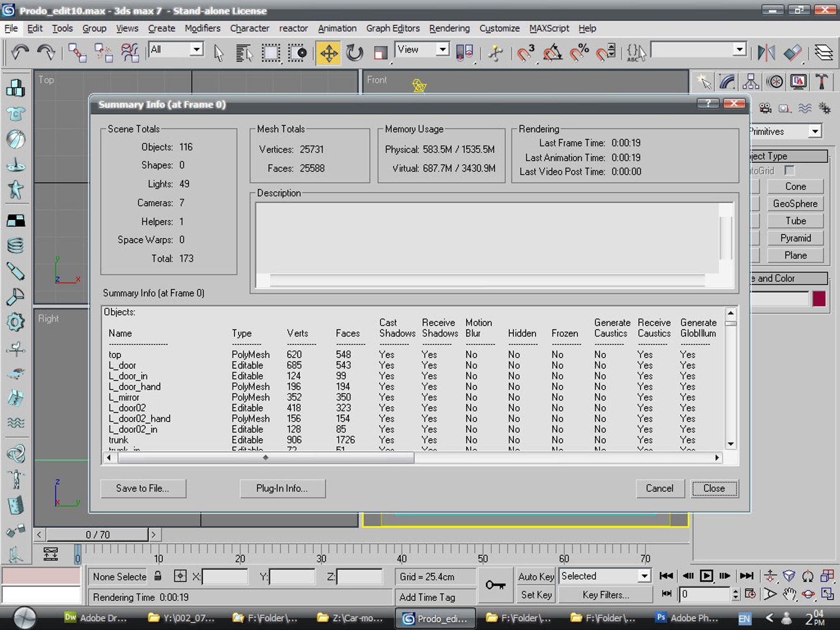Click the Plug-In Info button
Viewport: 840px width, 630px height.
282,488
